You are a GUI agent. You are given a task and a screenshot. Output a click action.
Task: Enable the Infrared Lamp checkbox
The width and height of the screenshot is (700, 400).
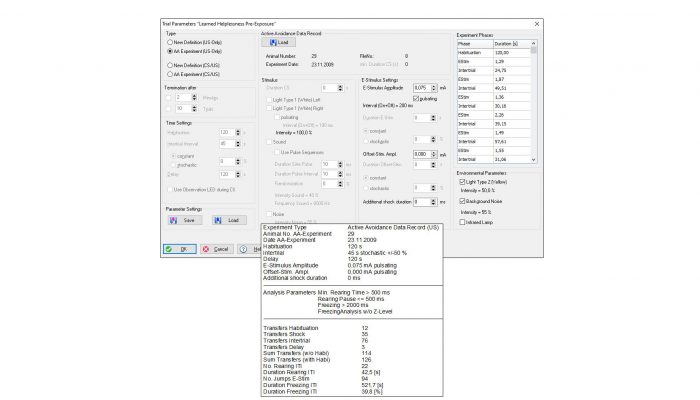click(x=461, y=221)
